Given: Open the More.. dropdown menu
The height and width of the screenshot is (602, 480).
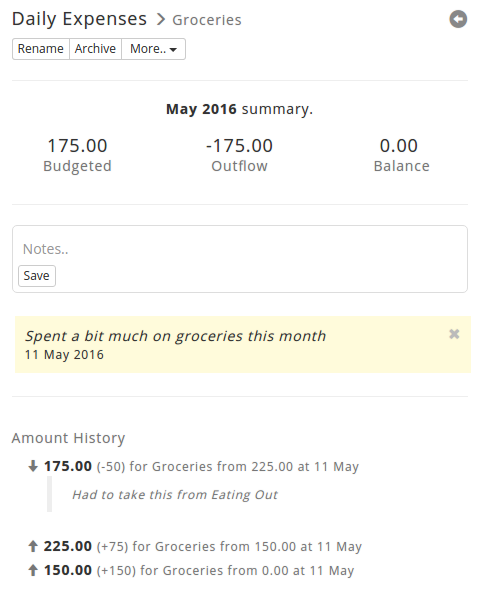Looking at the screenshot, I should (x=154, y=49).
